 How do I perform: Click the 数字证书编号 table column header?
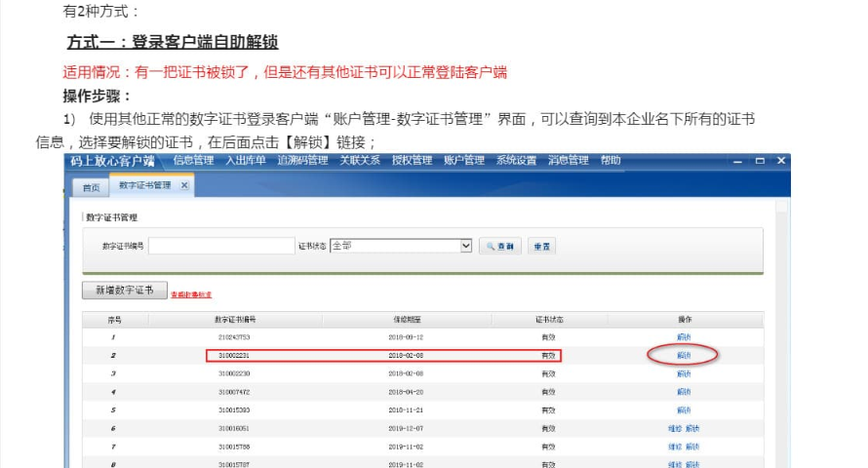click(x=235, y=320)
